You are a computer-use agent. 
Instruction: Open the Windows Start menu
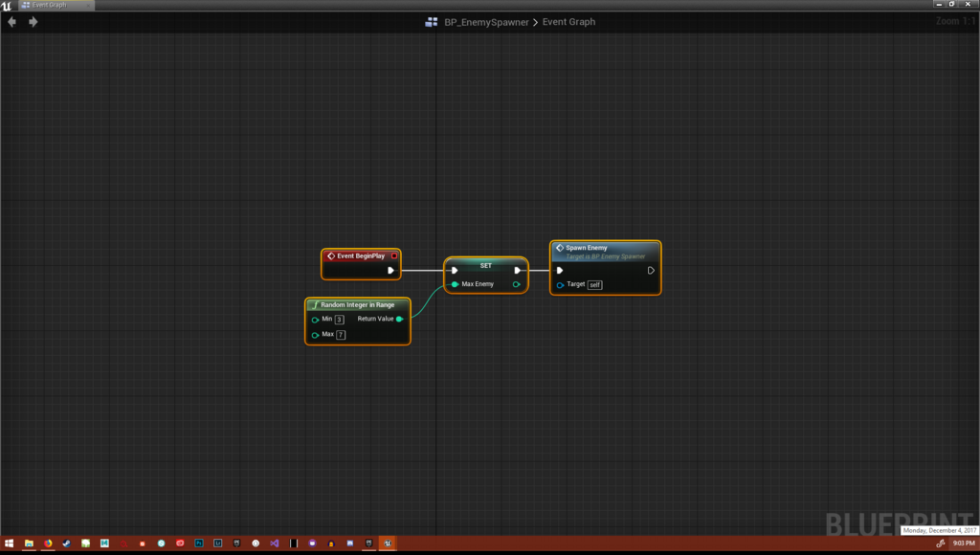10,544
